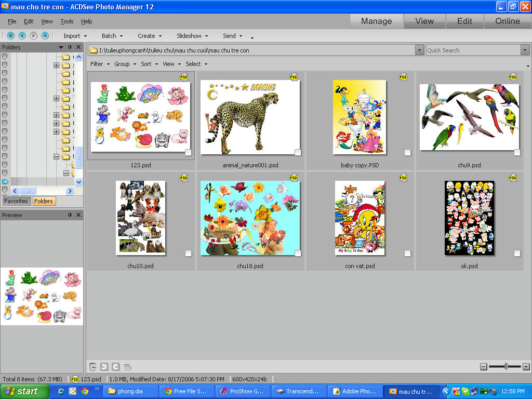Open the Edit menu
532x399 pixels.
(x=29, y=21)
